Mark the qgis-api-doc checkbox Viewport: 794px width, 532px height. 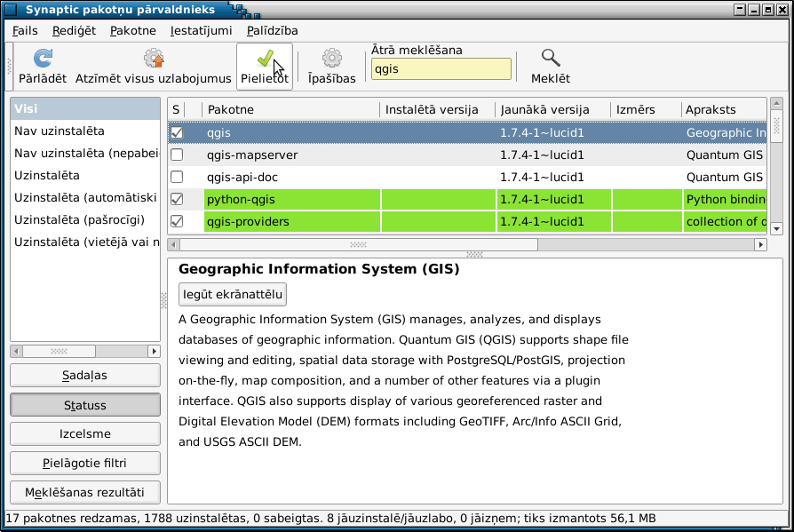[177, 177]
